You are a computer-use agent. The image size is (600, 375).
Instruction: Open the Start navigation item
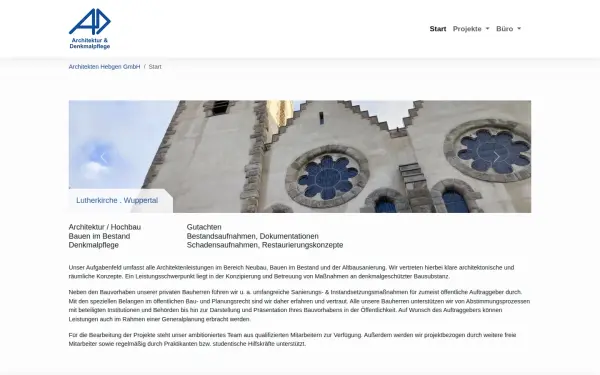[438, 29]
